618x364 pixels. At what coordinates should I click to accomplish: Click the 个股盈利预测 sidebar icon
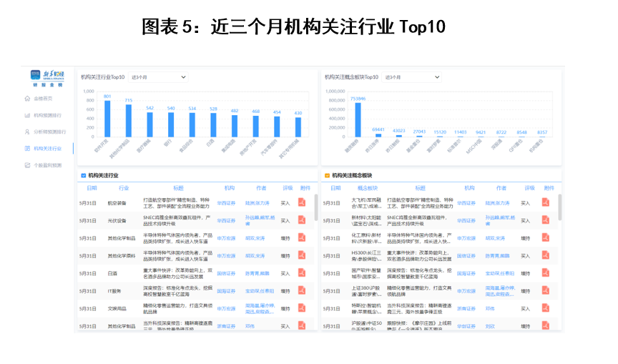click(x=27, y=165)
